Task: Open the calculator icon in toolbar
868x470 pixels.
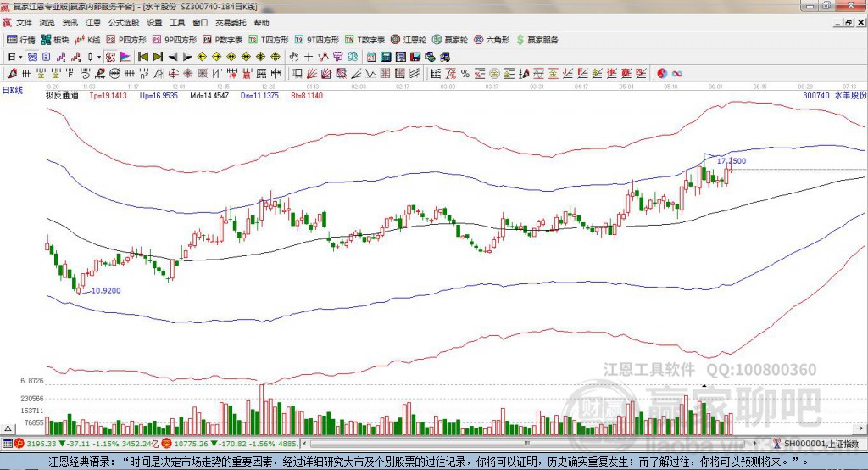Action: click(x=386, y=57)
